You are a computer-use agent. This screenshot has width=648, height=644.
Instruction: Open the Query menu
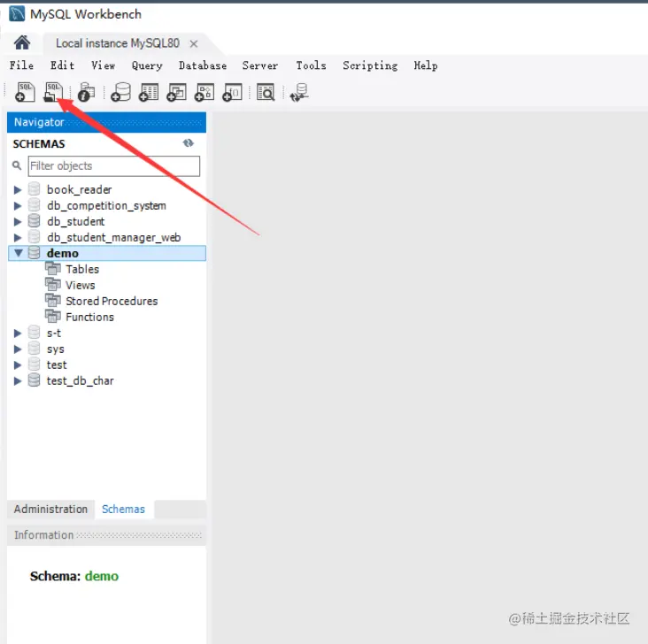pos(147,65)
